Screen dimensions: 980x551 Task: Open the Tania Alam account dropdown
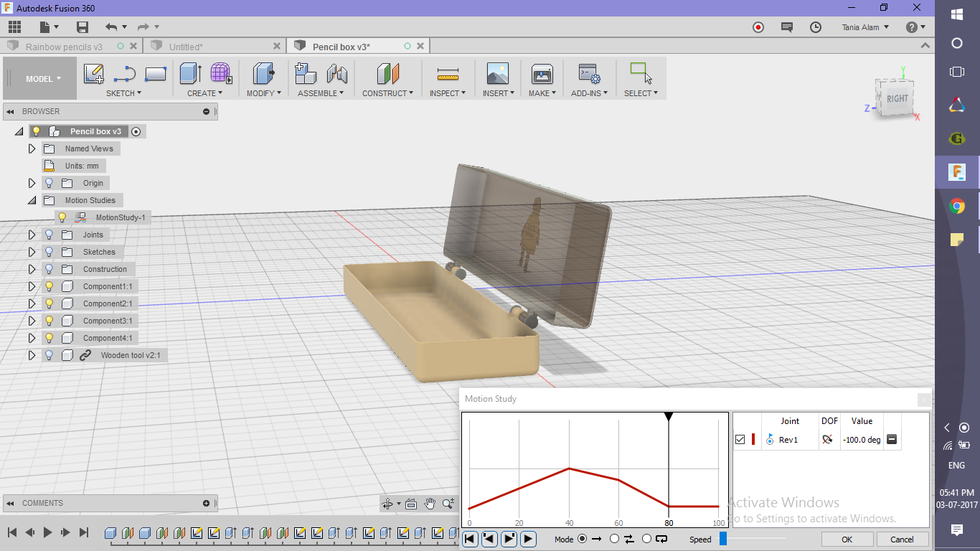coord(865,27)
